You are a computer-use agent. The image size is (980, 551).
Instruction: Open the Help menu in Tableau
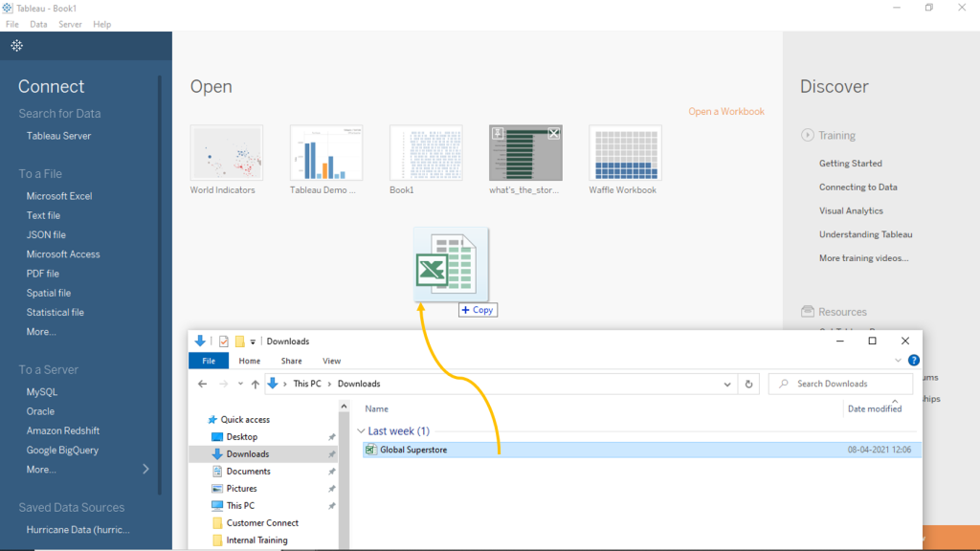point(101,24)
